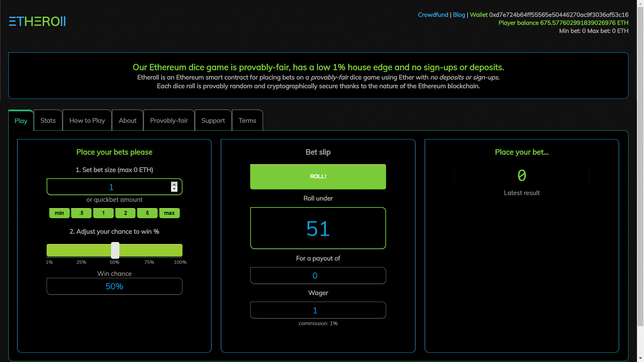Click the Etheroll logo
This screenshot has width=644, height=362.
pyautogui.click(x=37, y=21)
